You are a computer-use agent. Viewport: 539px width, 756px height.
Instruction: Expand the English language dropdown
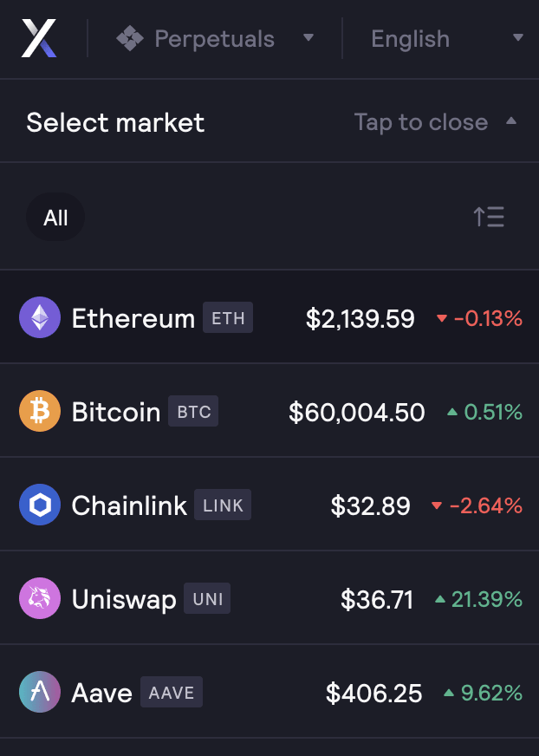click(518, 39)
